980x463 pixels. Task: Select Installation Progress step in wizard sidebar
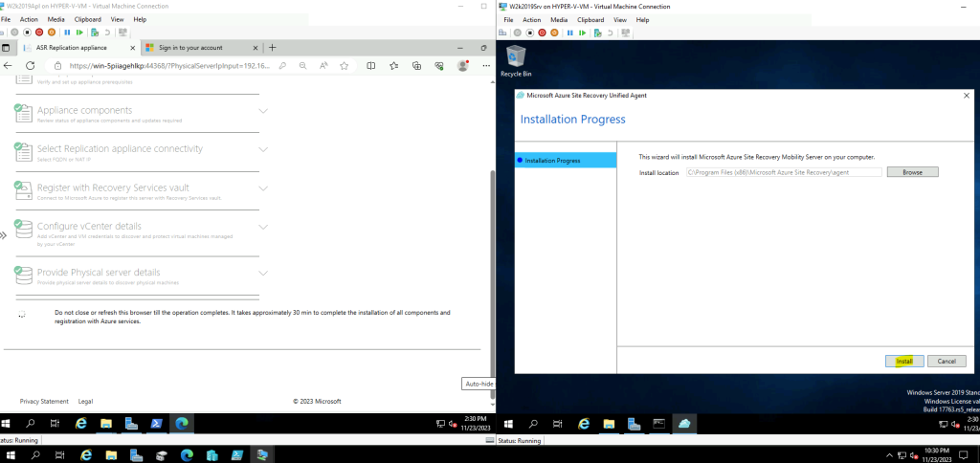click(567, 161)
